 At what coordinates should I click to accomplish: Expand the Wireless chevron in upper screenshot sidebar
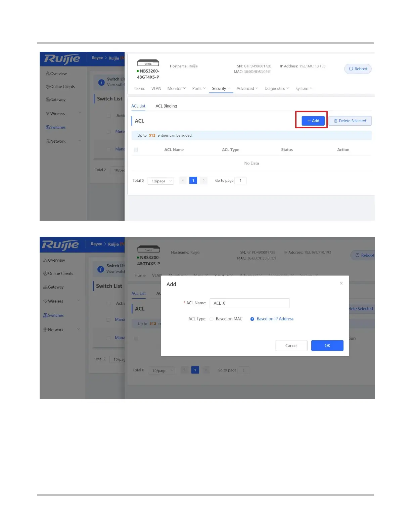80,113
